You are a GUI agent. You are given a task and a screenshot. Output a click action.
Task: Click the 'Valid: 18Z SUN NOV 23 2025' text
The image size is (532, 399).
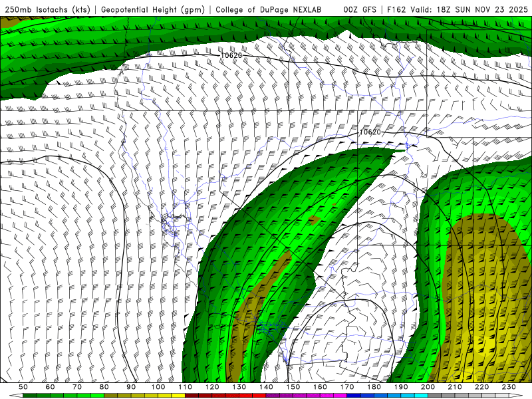(469, 9)
